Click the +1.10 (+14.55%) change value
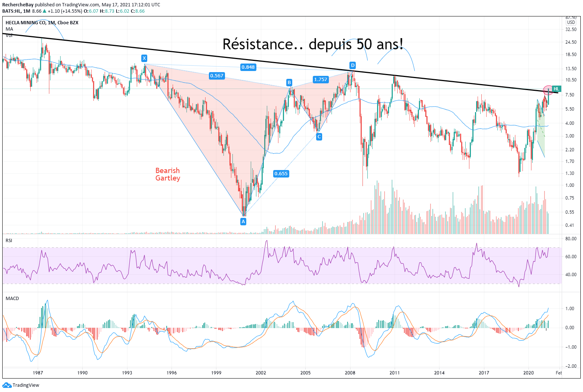Image resolution: width=583 pixels, height=392 pixels. click(65, 11)
